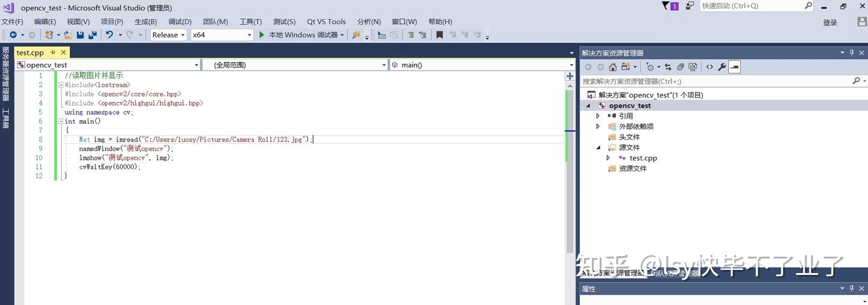Image resolution: width=868 pixels, height=305 pixels.
Task: Toggle a bookmark with the bookmark icon
Action: [x=439, y=35]
